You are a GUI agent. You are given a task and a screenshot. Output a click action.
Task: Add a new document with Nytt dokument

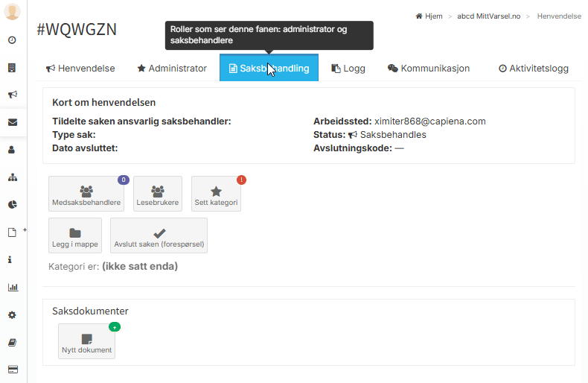(87, 342)
